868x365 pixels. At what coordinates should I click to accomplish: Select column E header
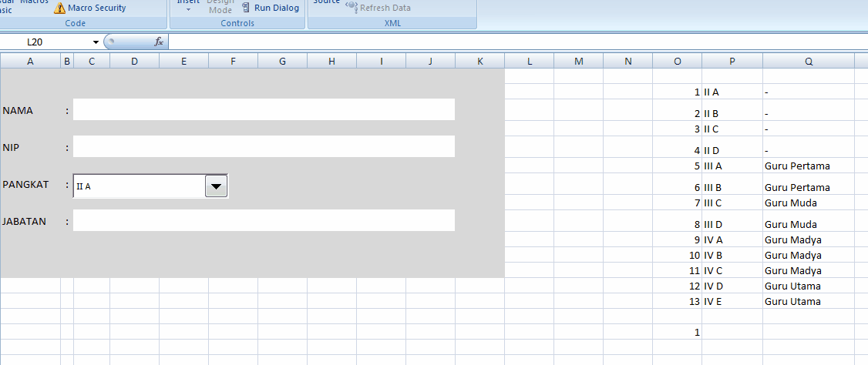point(183,62)
